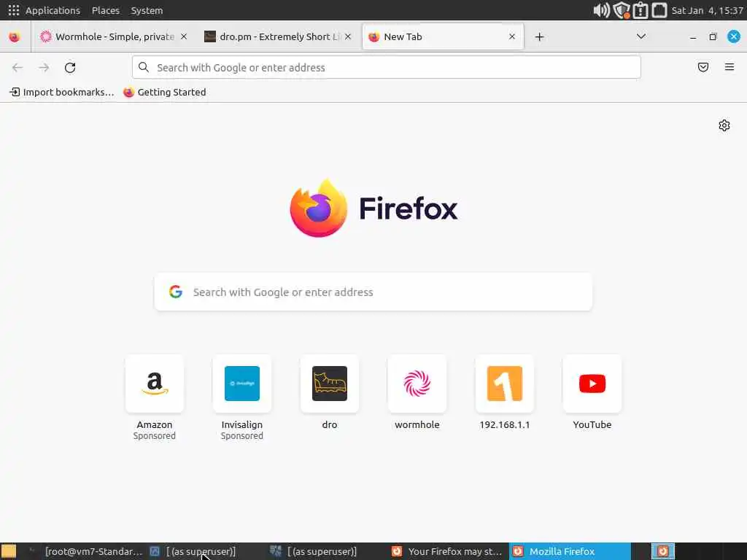Minimize the Firefox window
This screenshot has height=560, width=747.
[693, 36]
